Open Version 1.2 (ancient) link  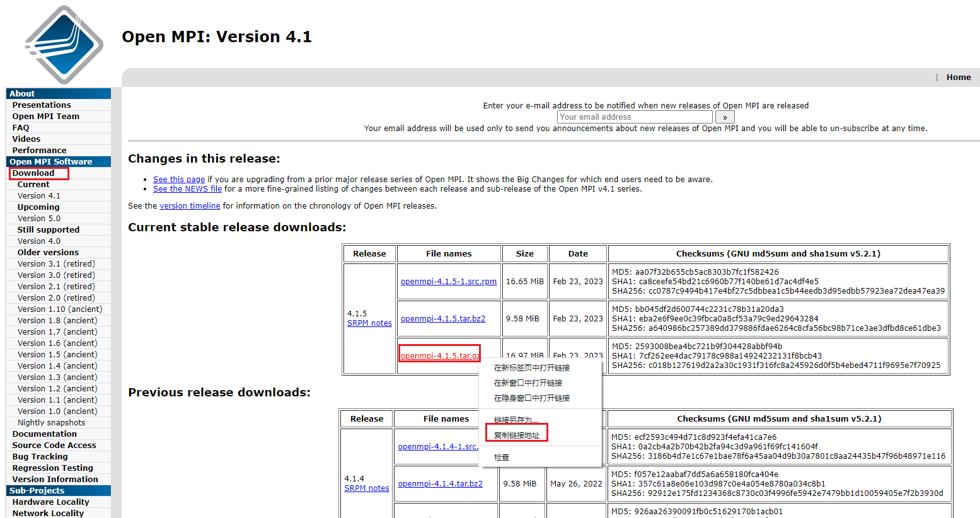(57, 389)
